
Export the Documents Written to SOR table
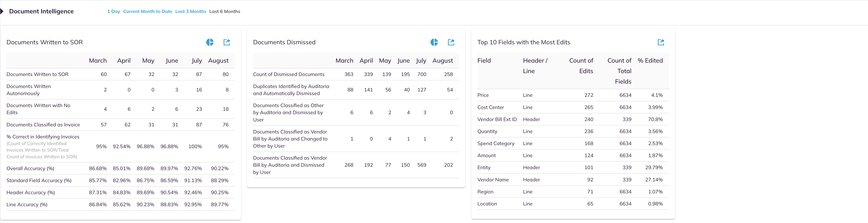(227, 42)
